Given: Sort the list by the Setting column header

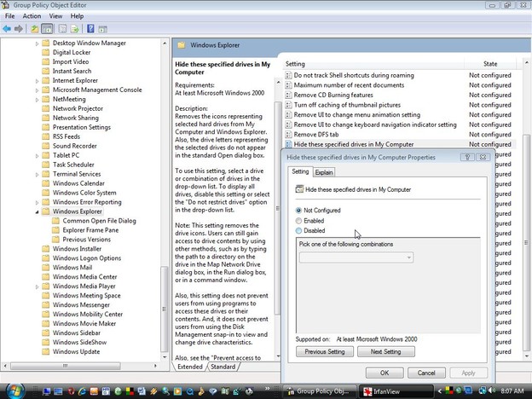Looking at the screenshot, I should [x=373, y=64].
